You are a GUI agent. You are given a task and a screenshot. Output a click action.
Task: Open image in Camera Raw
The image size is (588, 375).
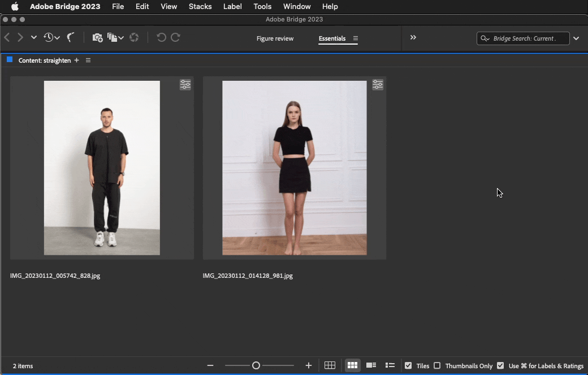[134, 38]
